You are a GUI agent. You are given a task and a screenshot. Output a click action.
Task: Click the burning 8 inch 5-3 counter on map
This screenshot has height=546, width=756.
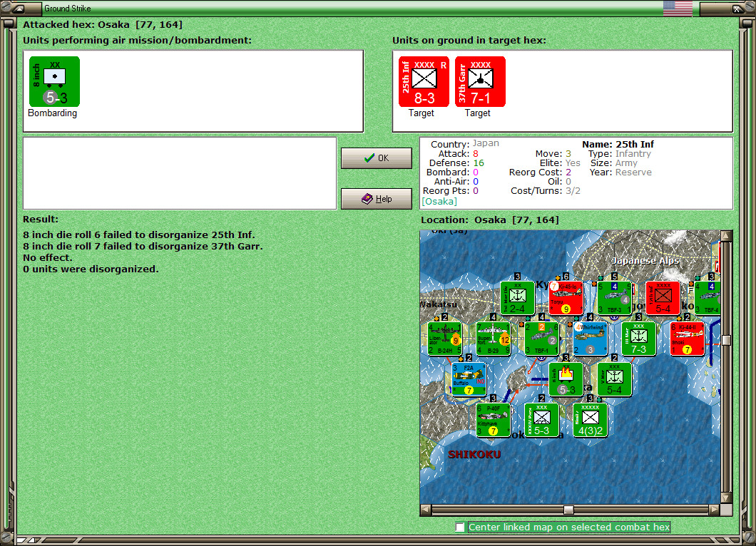[x=566, y=380]
